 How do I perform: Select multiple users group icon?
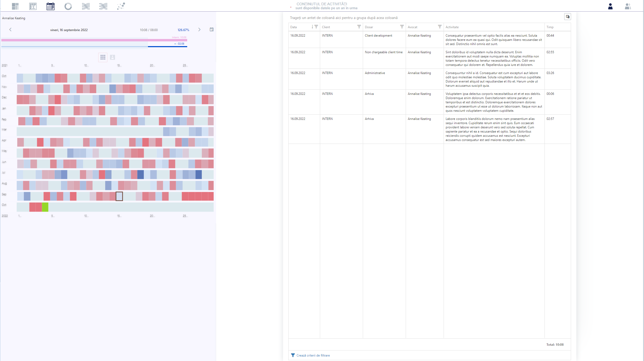[628, 6]
